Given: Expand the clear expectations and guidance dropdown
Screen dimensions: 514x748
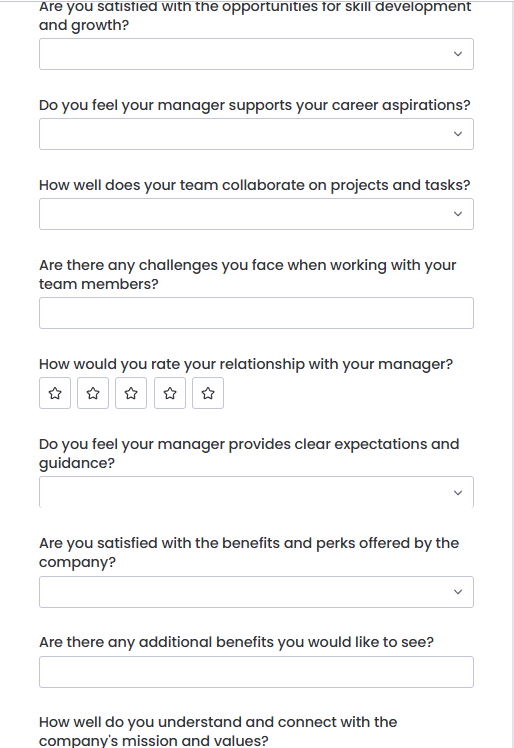Looking at the screenshot, I should point(256,492).
